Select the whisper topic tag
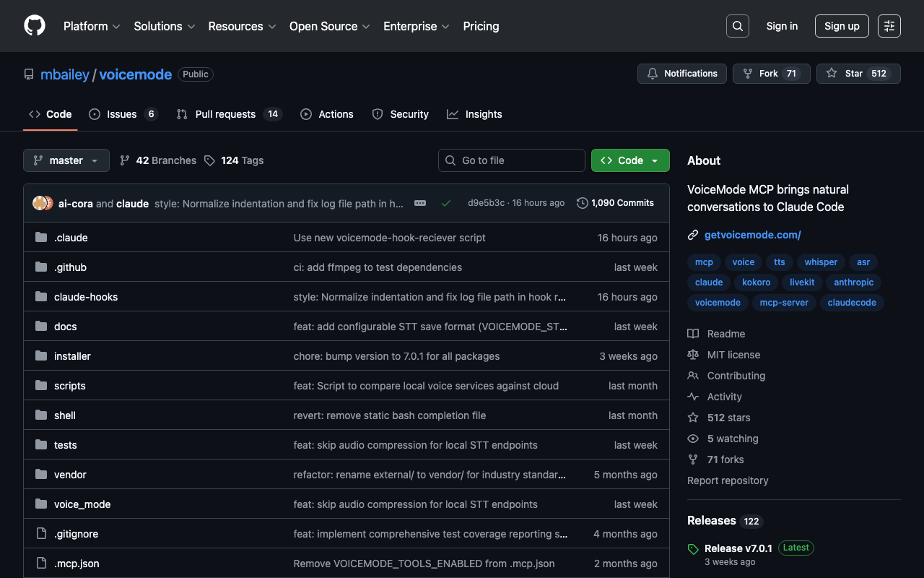Image resolution: width=924 pixels, height=578 pixels. point(821,262)
